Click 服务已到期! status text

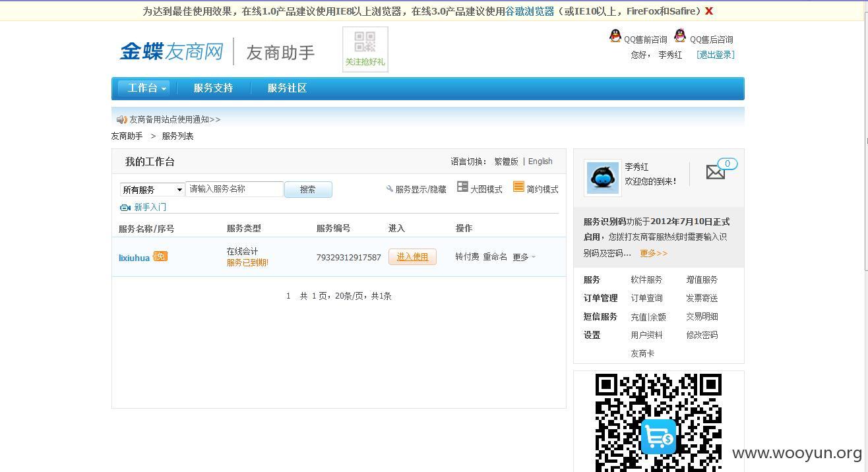pyautogui.click(x=247, y=262)
